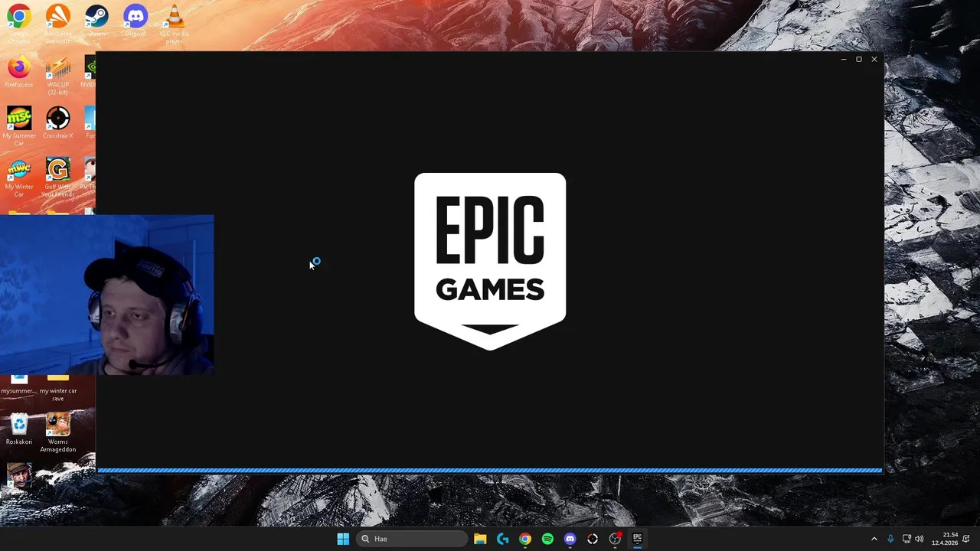
Task: Select the my winter car save folder
Action: (57, 386)
